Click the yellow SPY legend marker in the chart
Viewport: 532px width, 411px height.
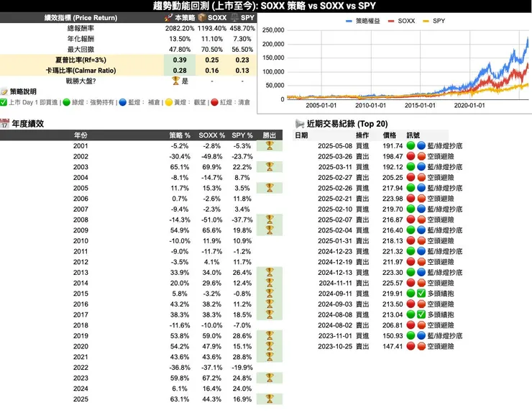(x=426, y=21)
